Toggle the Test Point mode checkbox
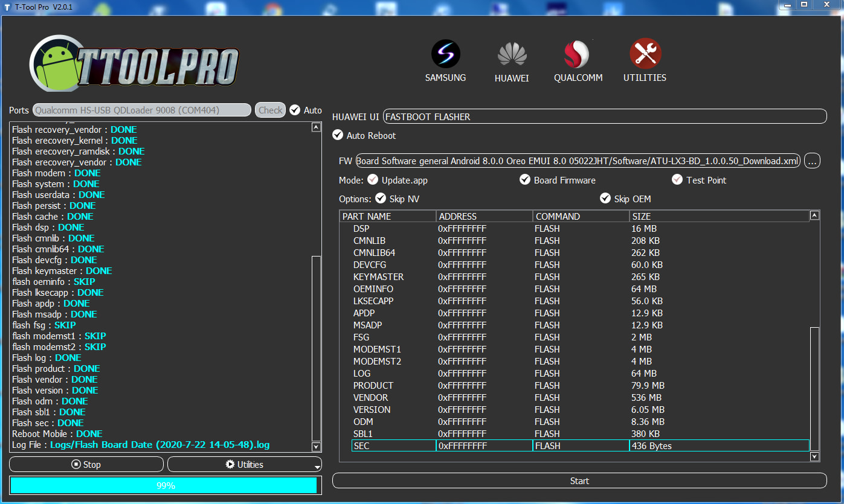 pyautogui.click(x=677, y=180)
